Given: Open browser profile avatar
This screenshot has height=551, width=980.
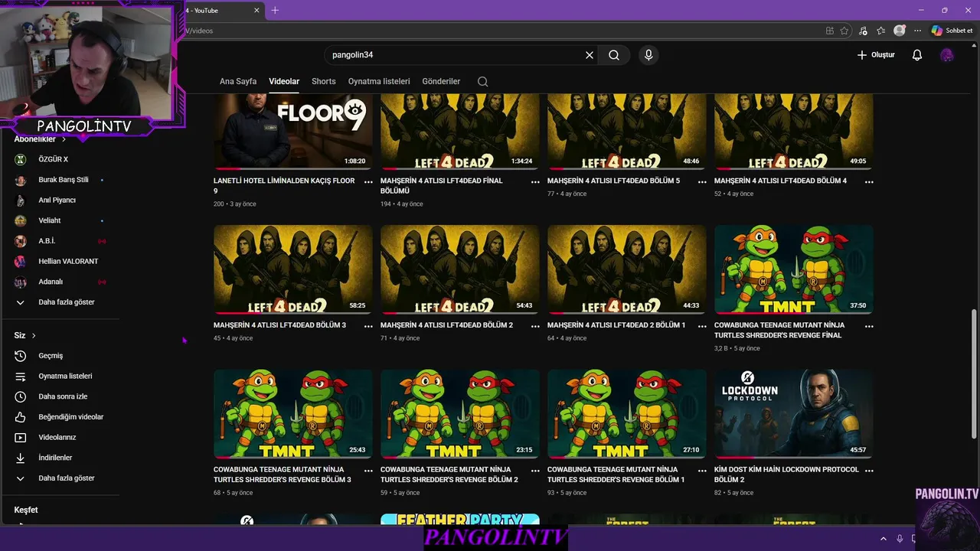Looking at the screenshot, I should pyautogui.click(x=900, y=31).
